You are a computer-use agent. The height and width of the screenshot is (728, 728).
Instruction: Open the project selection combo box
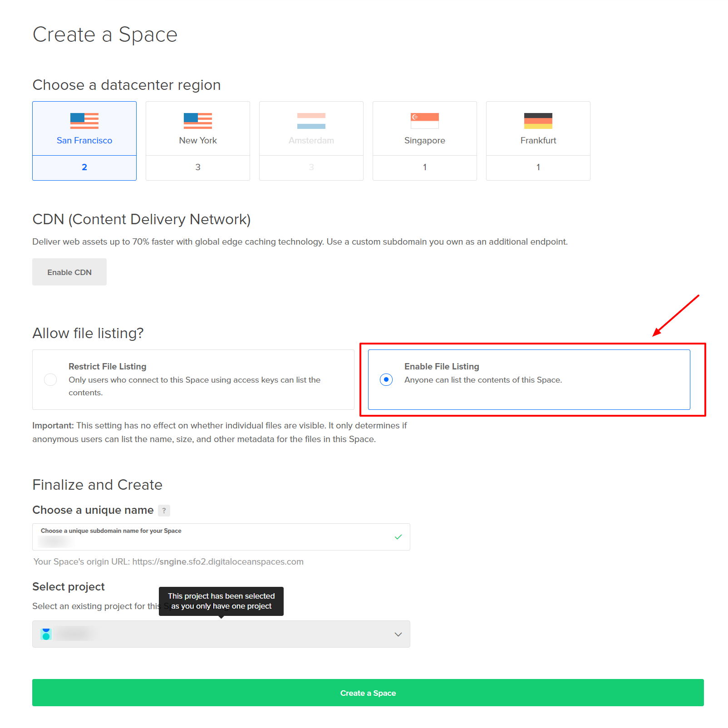pos(221,634)
